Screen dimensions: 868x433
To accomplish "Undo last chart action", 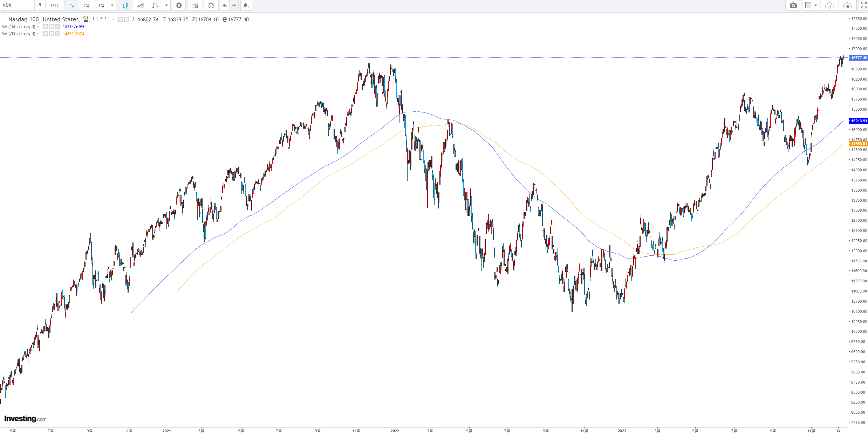I will (x=225, y=5).
